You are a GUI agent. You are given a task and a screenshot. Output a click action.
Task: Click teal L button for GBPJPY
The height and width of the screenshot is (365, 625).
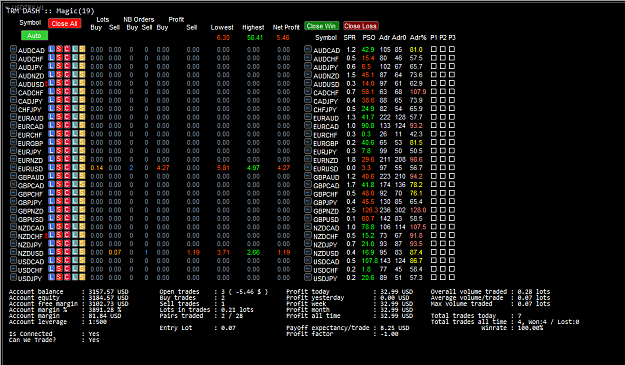[75, 201]
